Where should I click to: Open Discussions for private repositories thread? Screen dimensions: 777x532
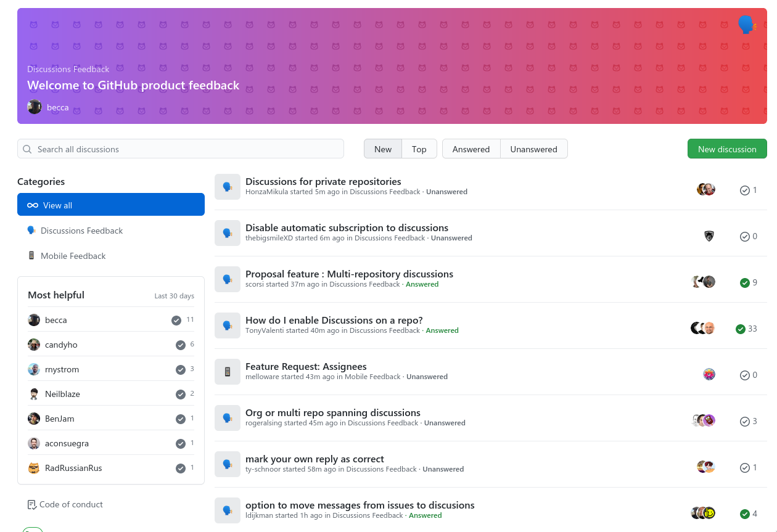323,181
